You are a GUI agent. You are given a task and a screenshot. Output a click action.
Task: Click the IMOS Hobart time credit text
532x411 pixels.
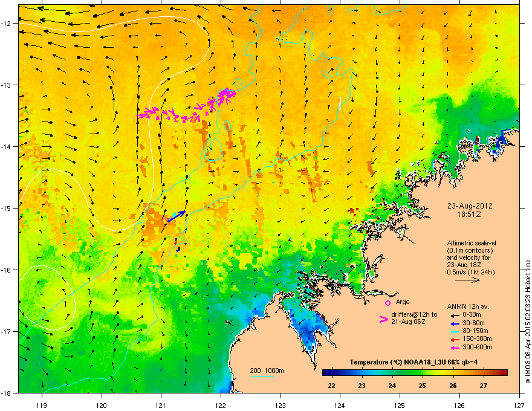coord(528,322)
